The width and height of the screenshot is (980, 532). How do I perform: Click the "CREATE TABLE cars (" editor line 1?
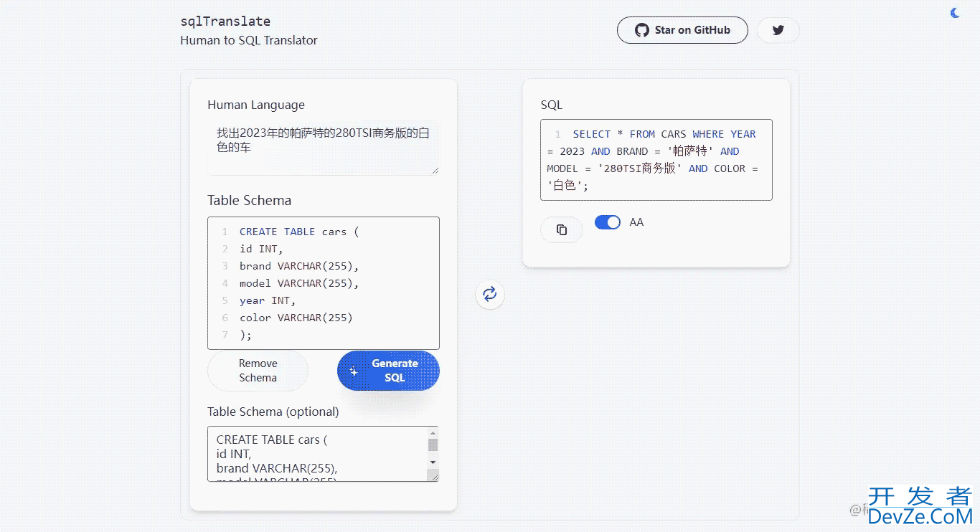299,232
